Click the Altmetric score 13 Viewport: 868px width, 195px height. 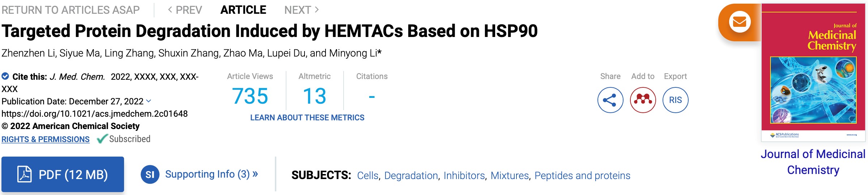click(x=315, y=96)
